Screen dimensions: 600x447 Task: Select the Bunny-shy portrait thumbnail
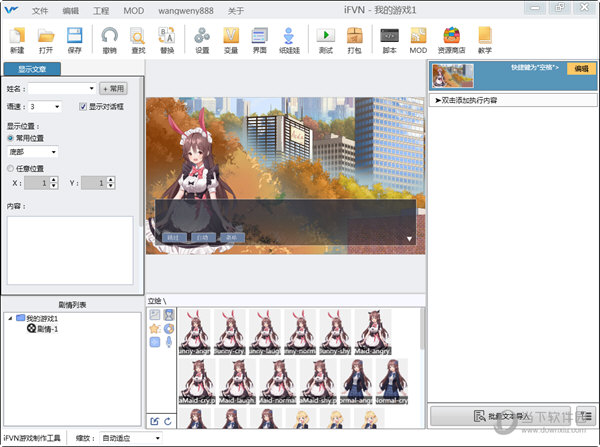pyautogui.click(x=335, y=332)
